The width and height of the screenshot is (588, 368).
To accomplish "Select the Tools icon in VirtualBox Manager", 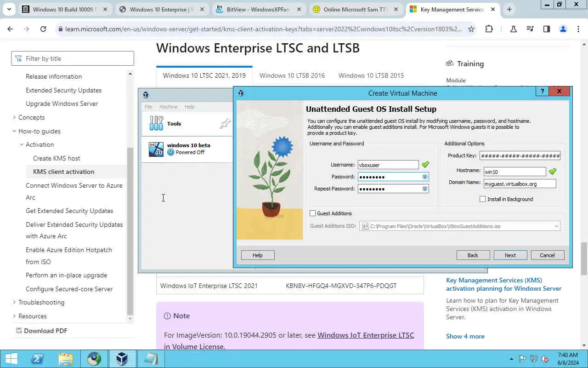I will [x=156, y=123].
